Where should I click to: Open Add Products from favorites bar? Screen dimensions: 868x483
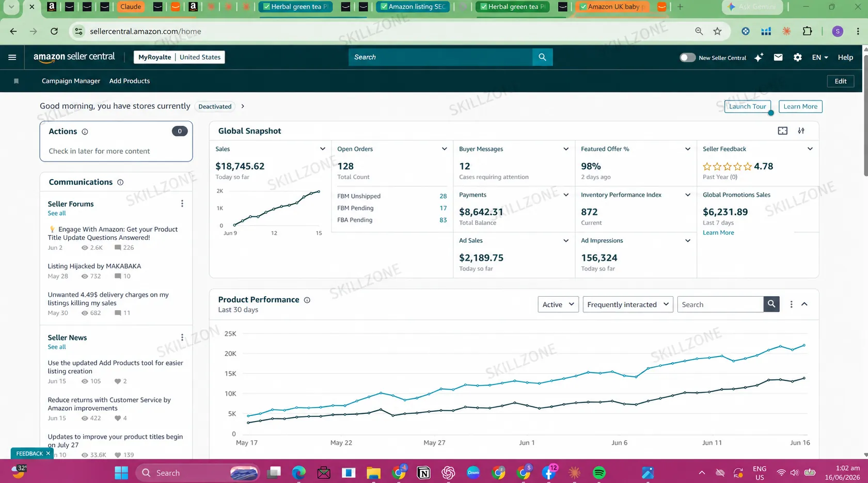click(130, 81)
